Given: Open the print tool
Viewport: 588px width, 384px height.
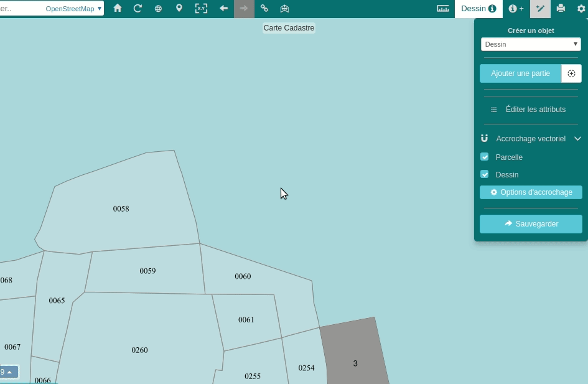Looking at the screenshot, I should pos(561,8).
